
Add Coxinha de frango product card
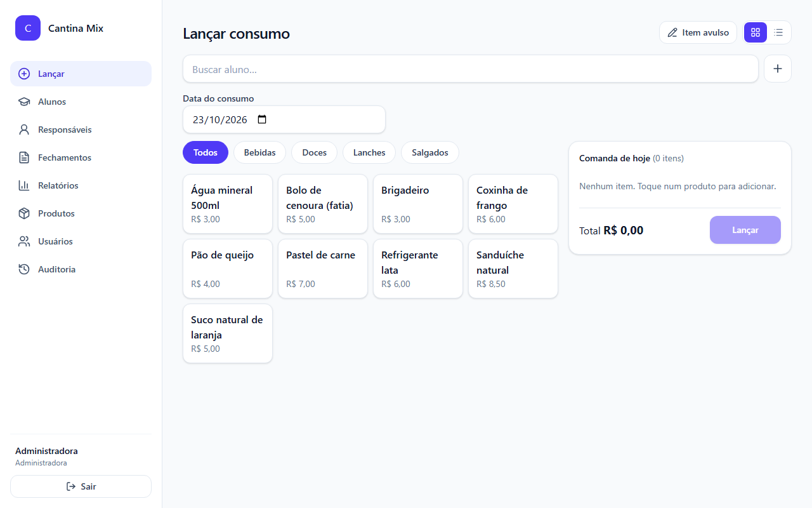click(x=513, y=204)
